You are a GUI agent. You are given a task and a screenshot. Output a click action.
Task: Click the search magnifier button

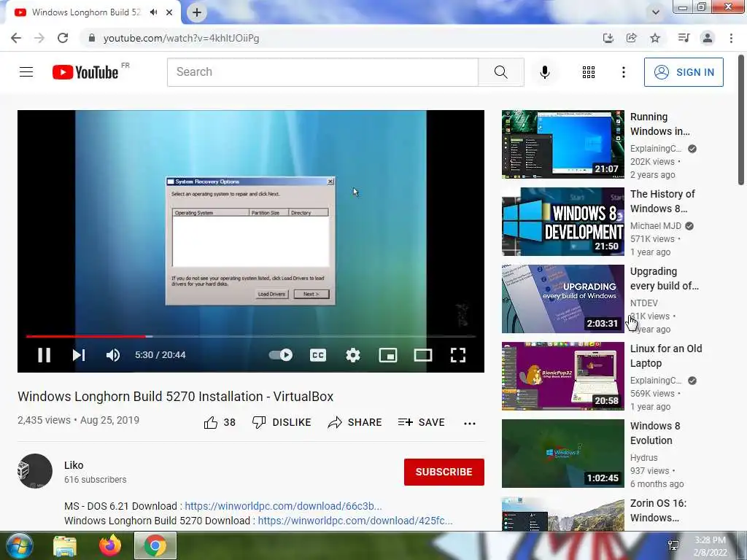point(500,72)
